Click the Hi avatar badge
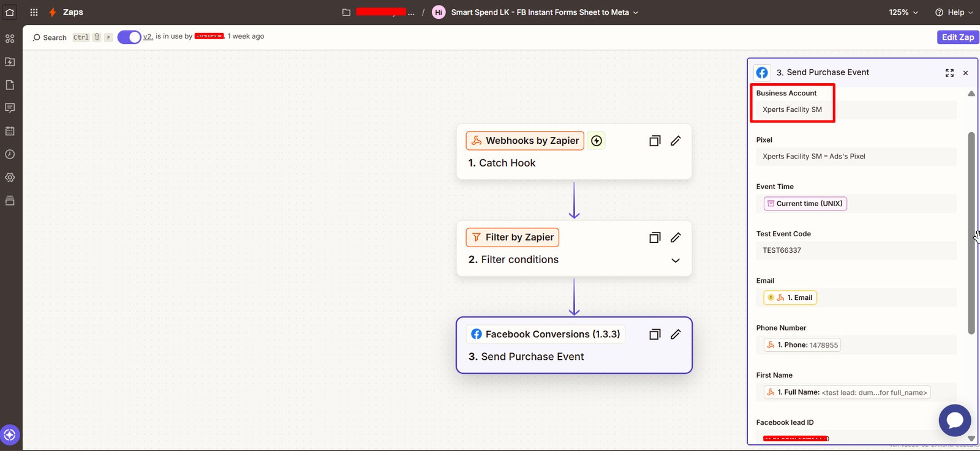The image size is (980, 451). coord(439,12)
